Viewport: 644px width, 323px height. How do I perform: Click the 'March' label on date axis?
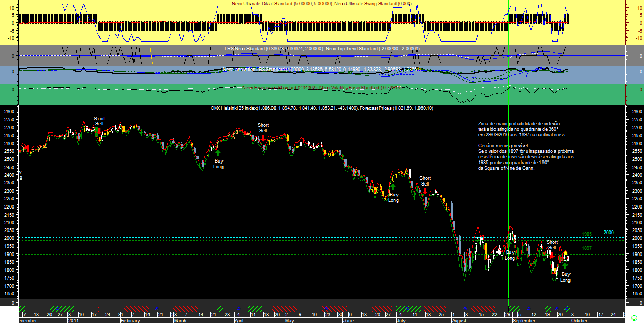pos(180,320)
